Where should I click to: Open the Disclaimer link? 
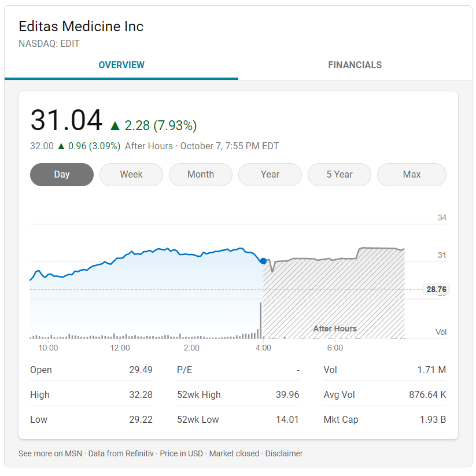284,453
